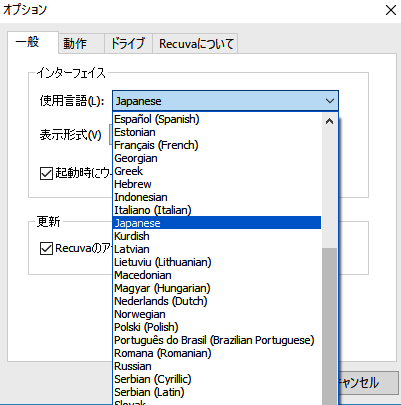Select Nederlands (Dutch) from the dropdown

pyautogui.click(x=217, y=301)
